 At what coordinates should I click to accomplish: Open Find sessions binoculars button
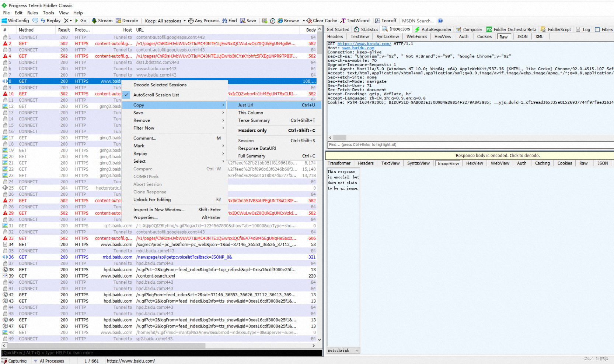229,21
